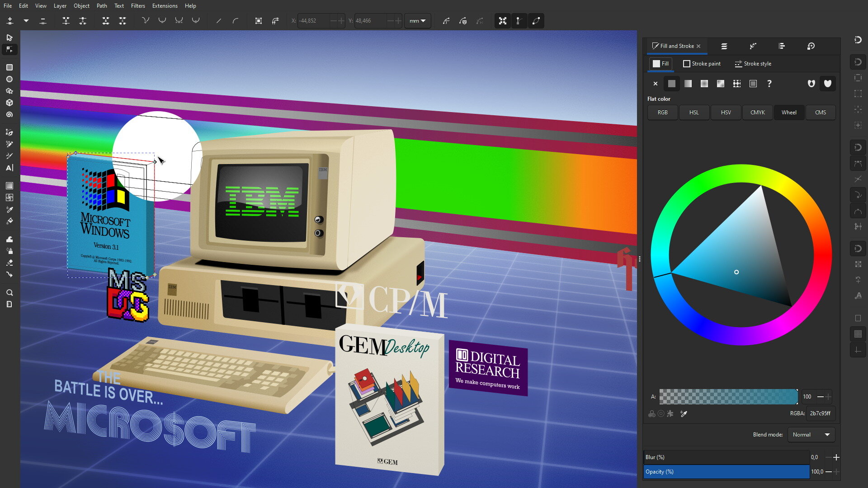Close the Fill and Stroke tab
Screen dimensions: 868x488
pyautogui.click(x=698, y=46)
